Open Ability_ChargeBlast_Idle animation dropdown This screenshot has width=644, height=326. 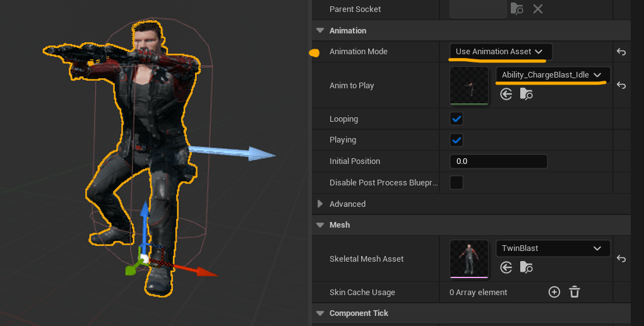tap(553, 75)
